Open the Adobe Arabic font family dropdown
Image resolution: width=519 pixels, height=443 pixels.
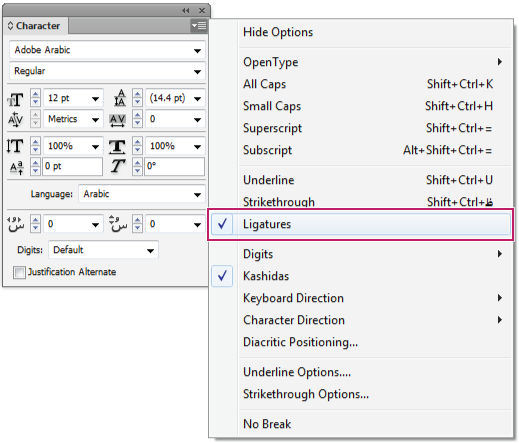(x=107, y=50)
